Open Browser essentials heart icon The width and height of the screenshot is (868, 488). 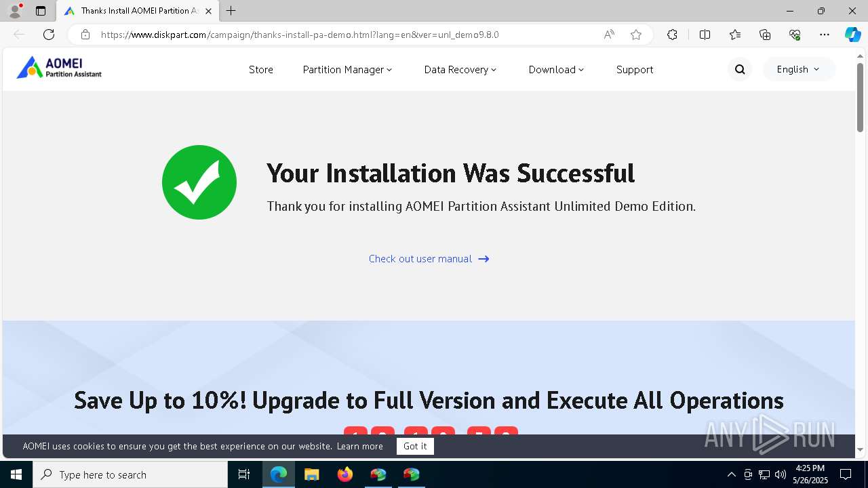795,35
